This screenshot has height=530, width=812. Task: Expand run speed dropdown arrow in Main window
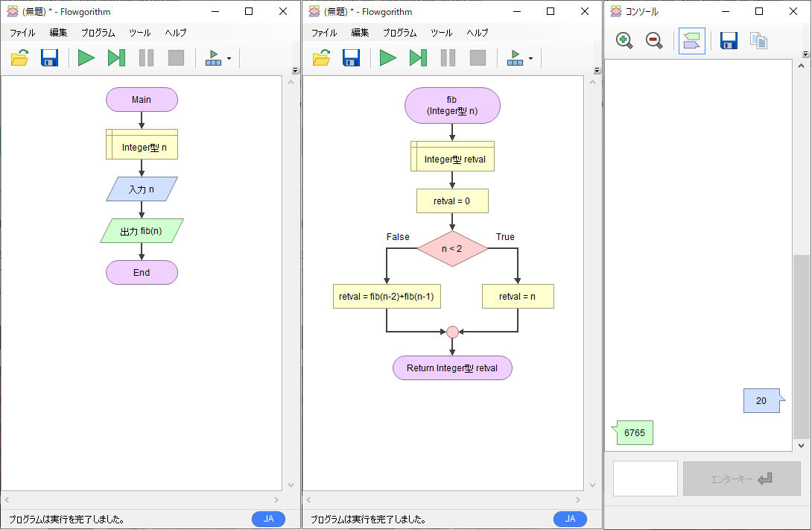tap(229, 59)
